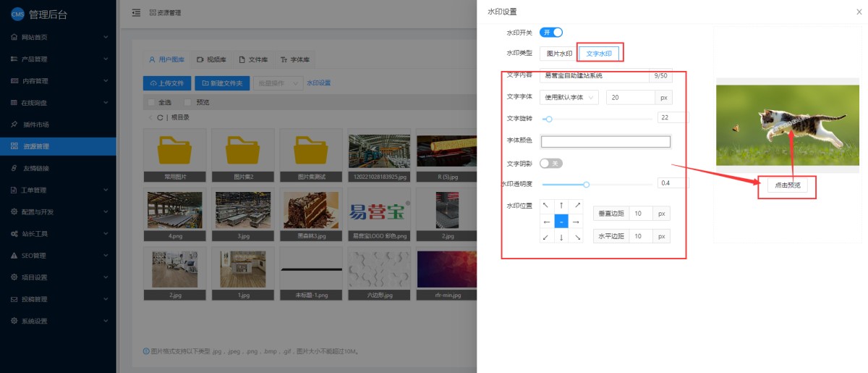
Task: Enable the 文字阴影 toggle
Action: point(551,164)
